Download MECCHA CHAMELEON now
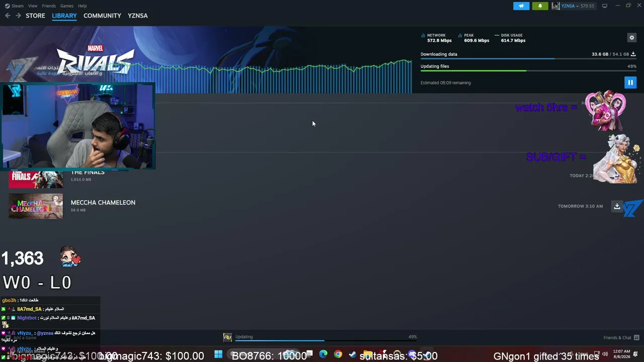This screenshot has height=362, width=644. click(x=617, y=206)
